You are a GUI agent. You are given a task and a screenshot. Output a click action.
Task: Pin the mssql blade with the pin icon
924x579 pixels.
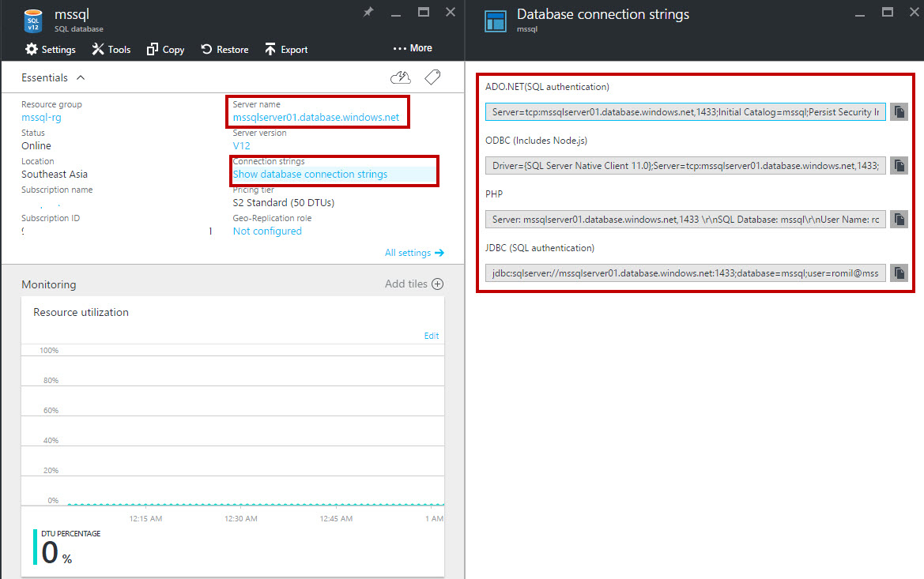(x=368, y=12)
